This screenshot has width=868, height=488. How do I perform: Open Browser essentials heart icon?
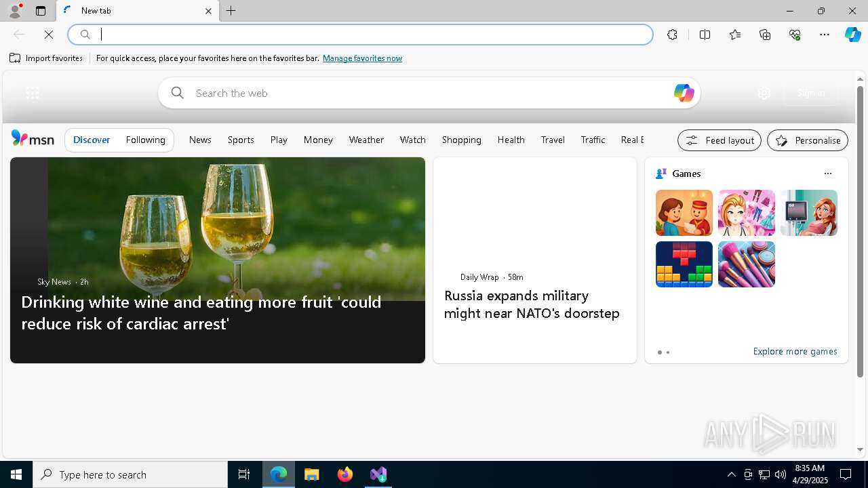pyautogui.click(x=795, y=35)
